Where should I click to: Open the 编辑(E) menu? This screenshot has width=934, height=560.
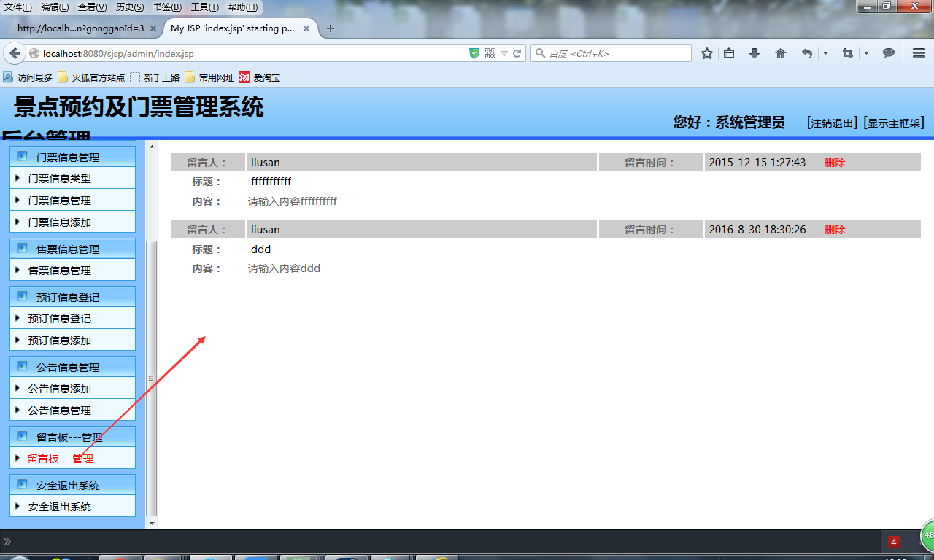pyautogui.click(x=55, y=7)
